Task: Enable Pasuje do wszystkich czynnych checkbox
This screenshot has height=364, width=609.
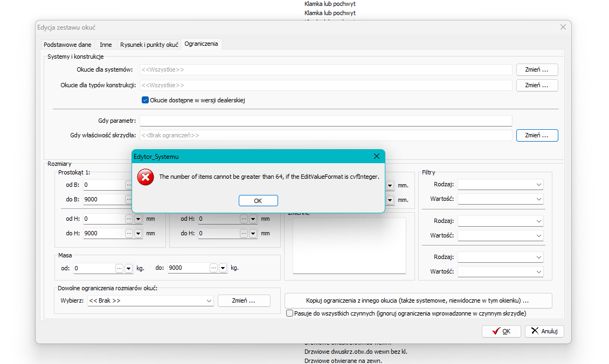Action: pyautogui.click(x=290, y=313)
